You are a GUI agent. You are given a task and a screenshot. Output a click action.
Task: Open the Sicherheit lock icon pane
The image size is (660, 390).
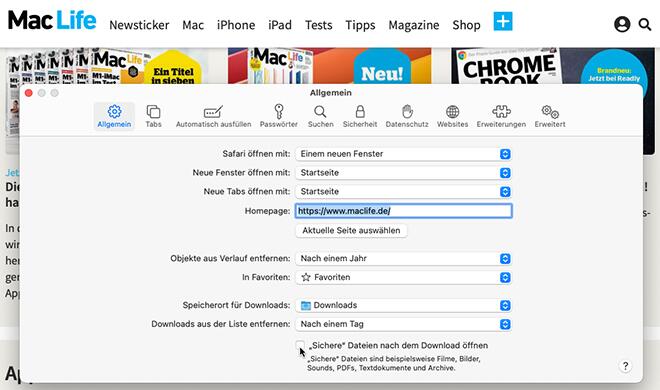360,117
